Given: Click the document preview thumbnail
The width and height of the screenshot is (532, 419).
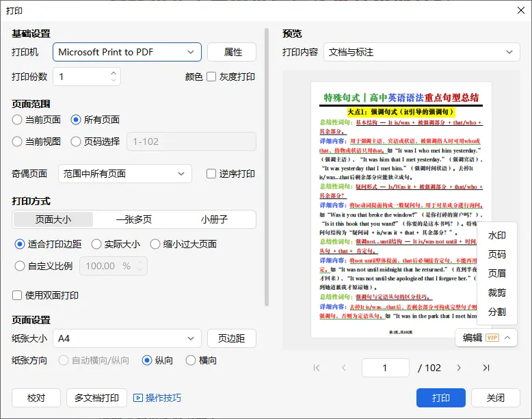Looking at the screenshot, I should pos(401,210).
